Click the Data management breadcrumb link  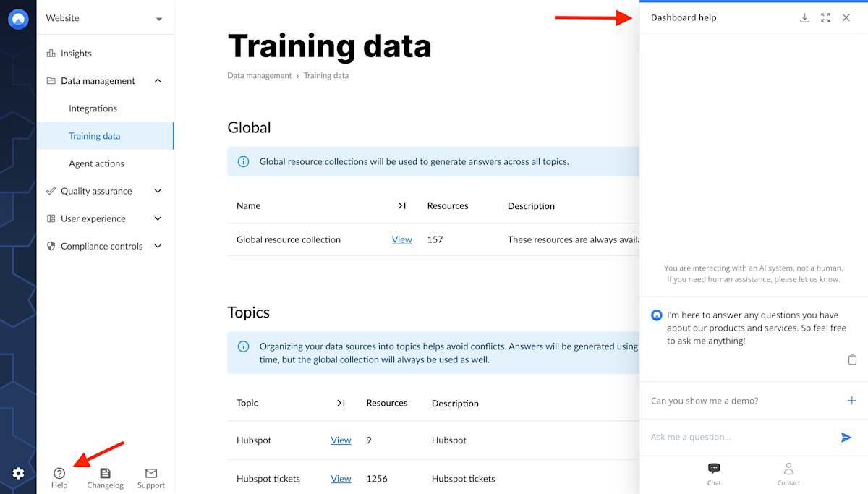[259, 75]
